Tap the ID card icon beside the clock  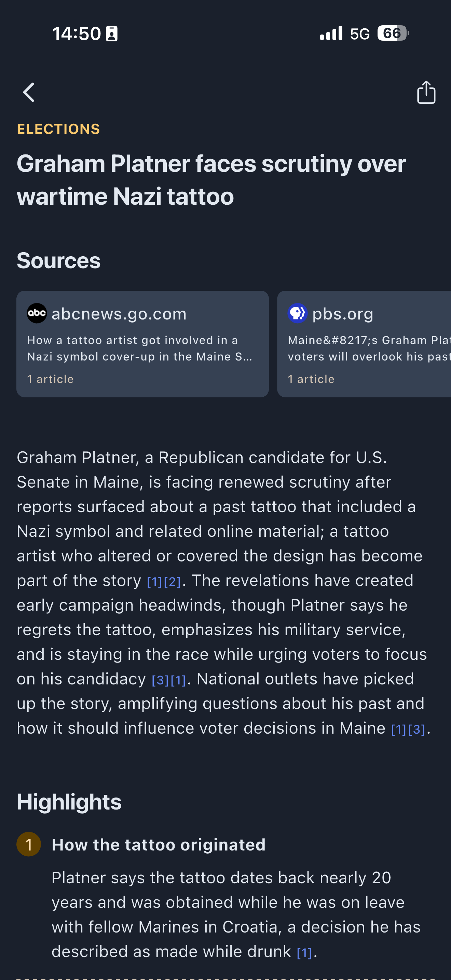coord(111,33)
